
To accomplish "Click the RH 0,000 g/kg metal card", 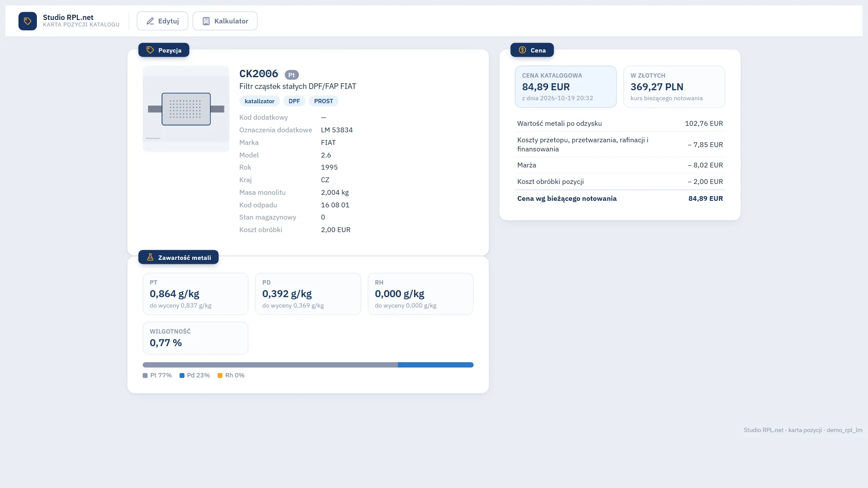I will click(421, 294).
